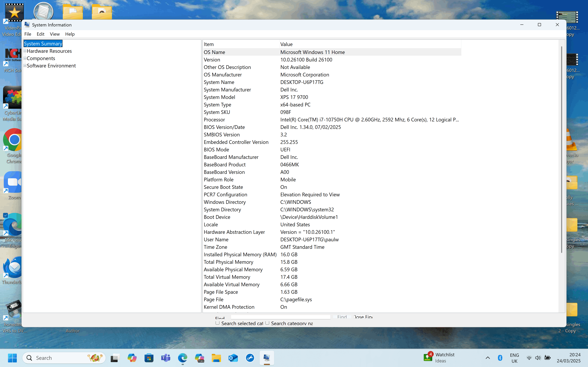Viewport: 588px width, 367px height.
Task: Click the System Information title bar icon
Action: (27, 25)
